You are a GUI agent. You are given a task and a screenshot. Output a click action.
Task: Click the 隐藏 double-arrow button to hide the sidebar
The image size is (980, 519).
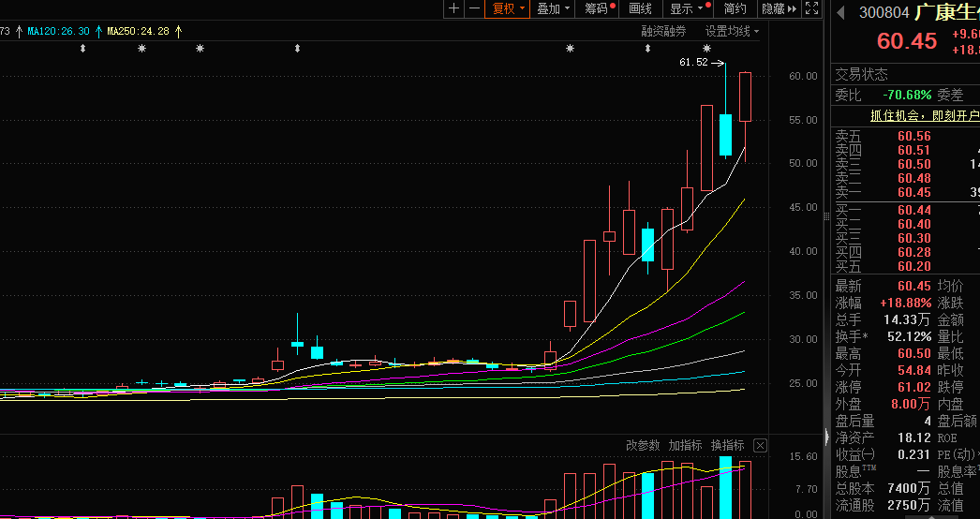click(780, 8)
